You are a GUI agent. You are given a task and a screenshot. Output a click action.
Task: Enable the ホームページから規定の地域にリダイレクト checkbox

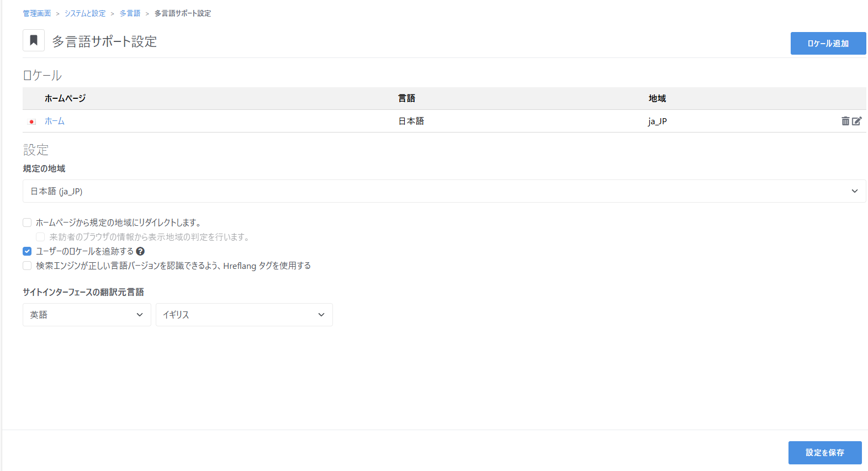tap(27, 223)
